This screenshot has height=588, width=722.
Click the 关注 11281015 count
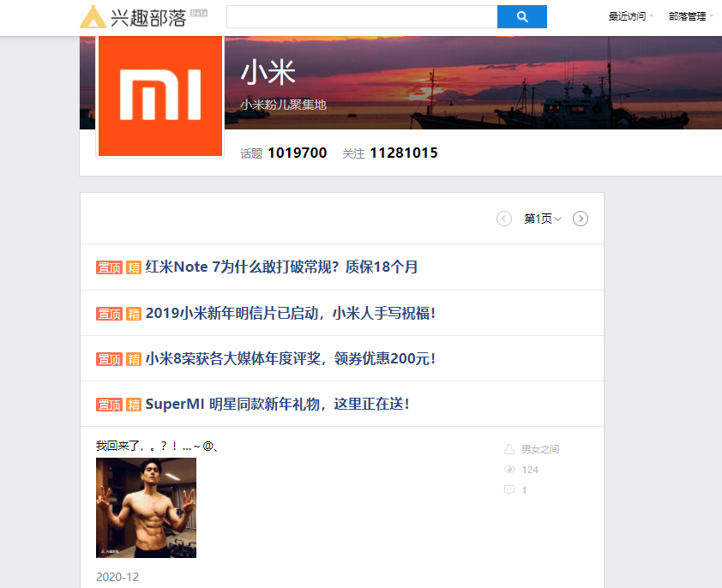point(390,153)
